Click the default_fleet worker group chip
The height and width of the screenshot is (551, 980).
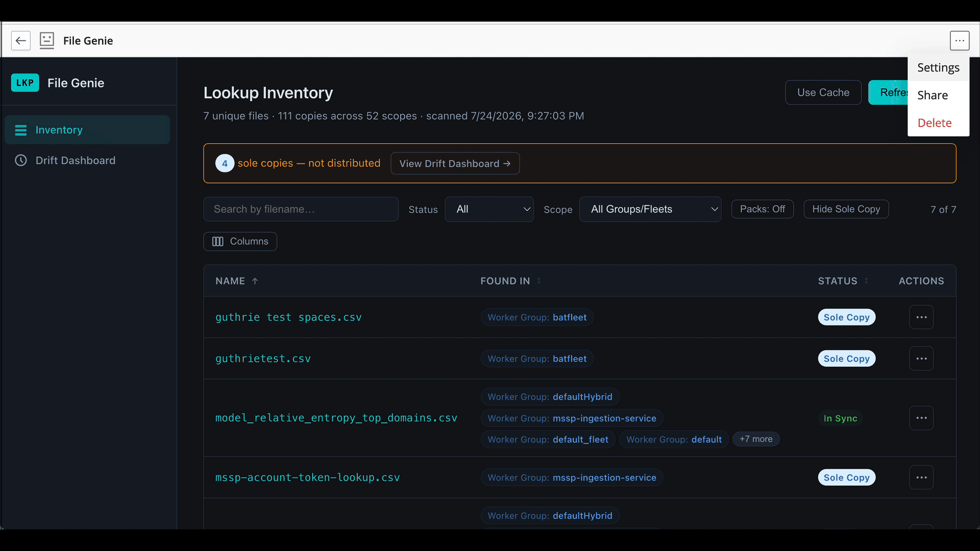click(x=548, y=440)
